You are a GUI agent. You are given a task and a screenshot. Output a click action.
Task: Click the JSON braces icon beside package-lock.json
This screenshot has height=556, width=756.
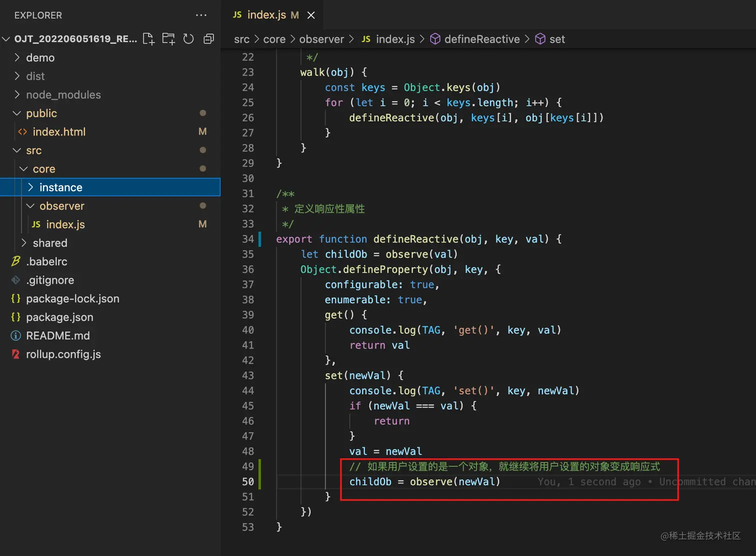[x=16, y=298]
